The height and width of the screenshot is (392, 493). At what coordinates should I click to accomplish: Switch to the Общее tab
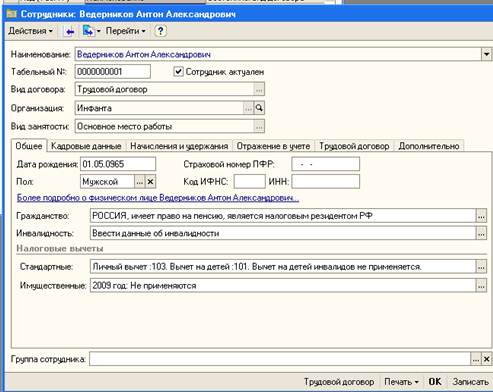29,146
